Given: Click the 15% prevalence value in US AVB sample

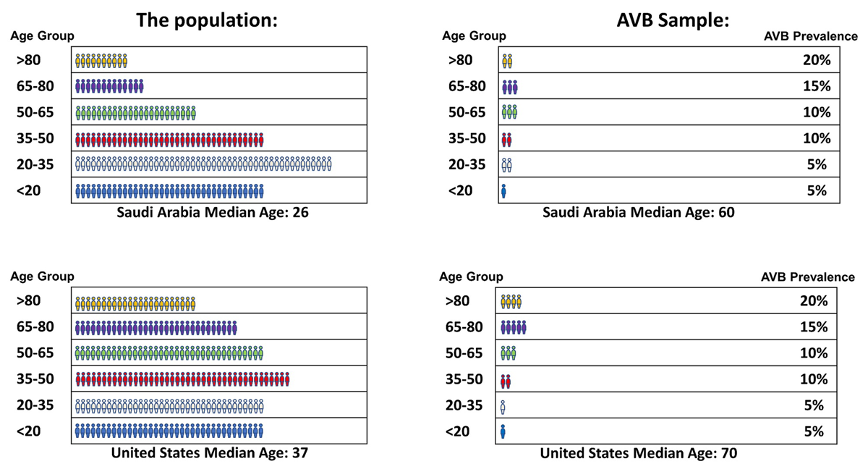Looking at the screenshot, I should point(813,327).
